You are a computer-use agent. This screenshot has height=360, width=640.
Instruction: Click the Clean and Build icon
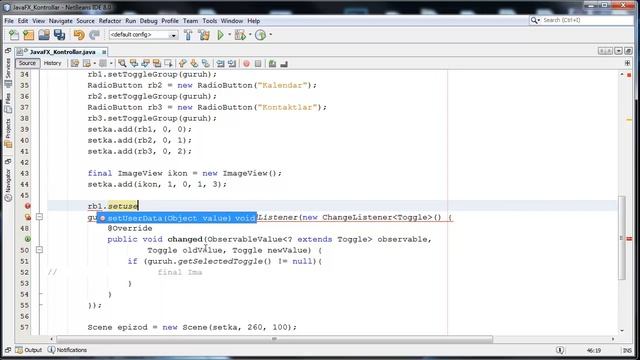click(204, 35)
